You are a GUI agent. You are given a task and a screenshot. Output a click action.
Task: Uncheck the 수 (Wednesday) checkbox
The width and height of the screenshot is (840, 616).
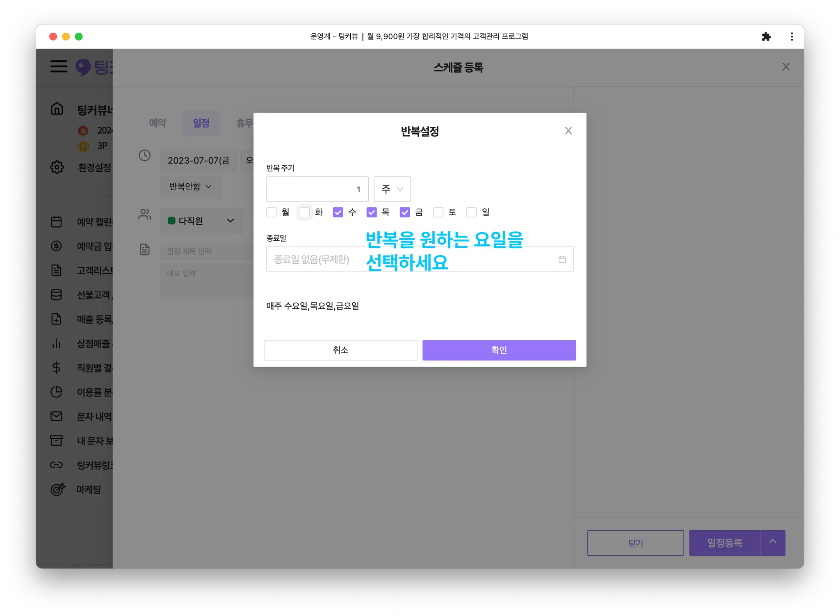(x=338, y=212)
